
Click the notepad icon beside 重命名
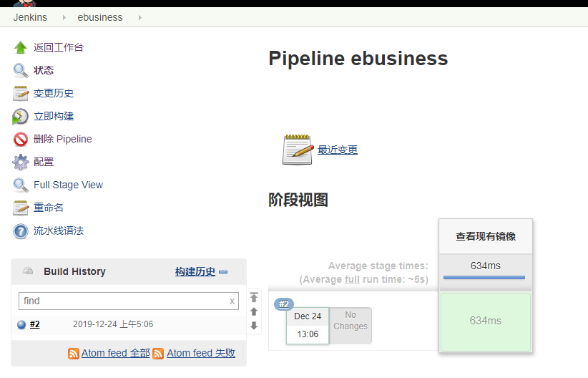[21, 208]
